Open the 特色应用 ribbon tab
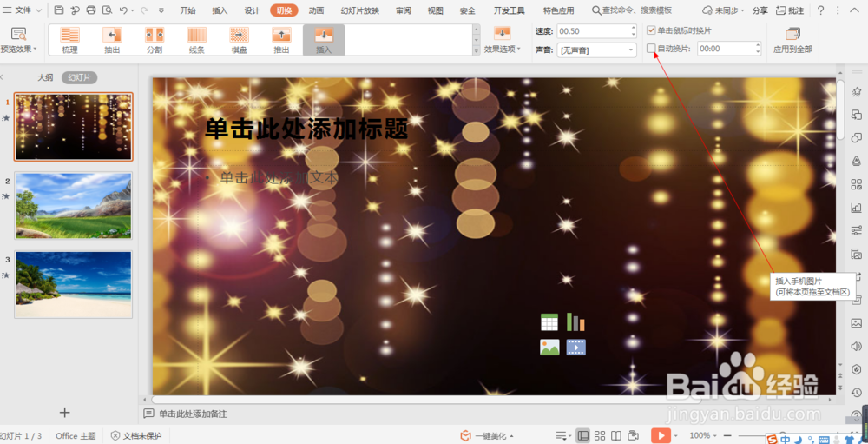This screenshot has height=444, width=868. 558,10
